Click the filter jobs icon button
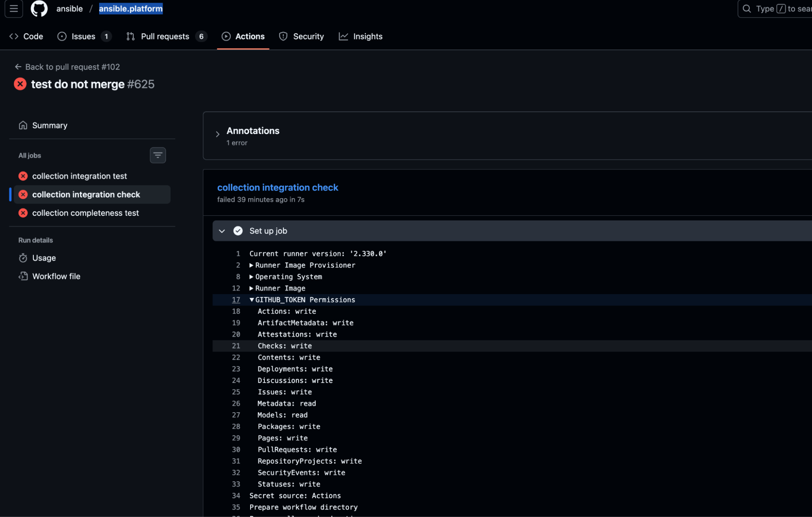Image resolution: width=812 pixels, height=517 pixels. click(x=158, y=155)
